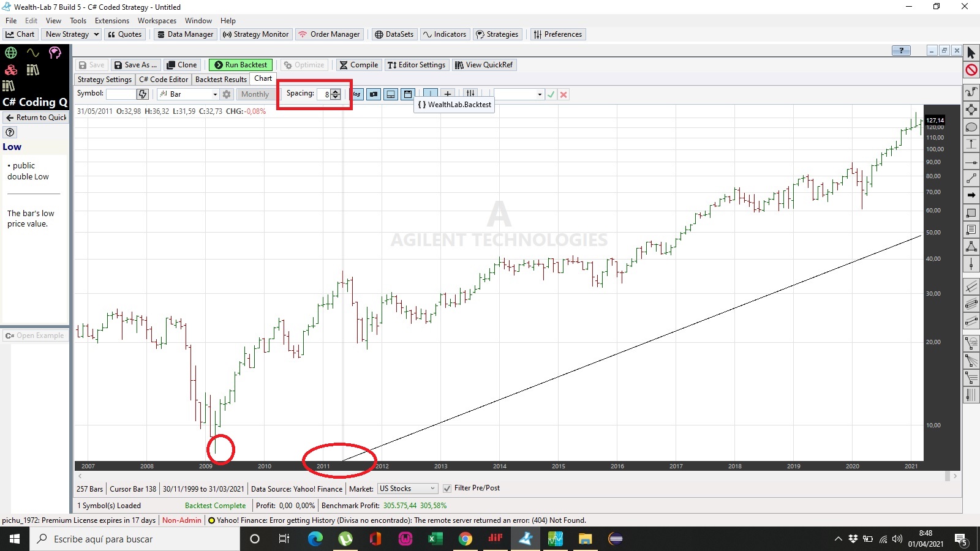This screenshot has height=551, width=980.
Task: Toggle the Filter Pre/Post checkbox
Action: click(447, 489)
